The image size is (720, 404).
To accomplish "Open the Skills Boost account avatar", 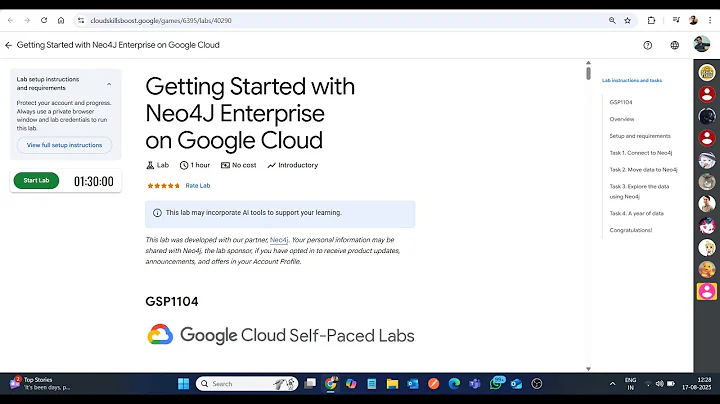I will tap(701, 45).
